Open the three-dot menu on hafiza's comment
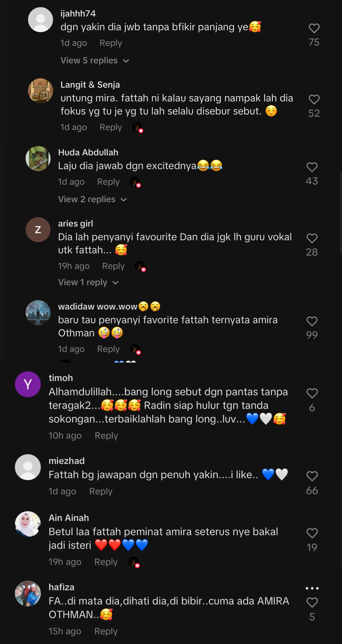342x644 pixels. [x=312, y=588]
